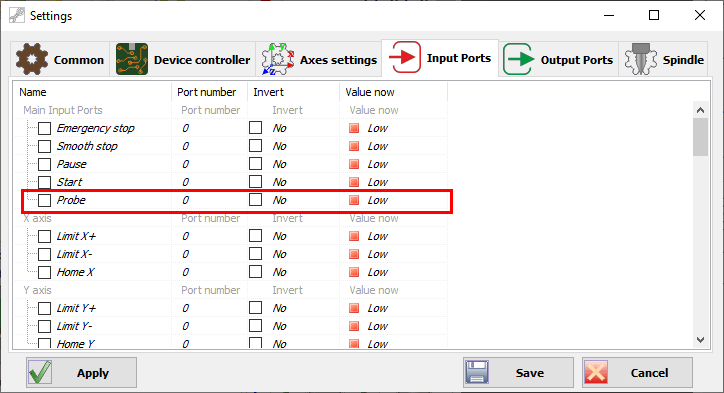Screen dimensions: 724x393
Task: Click the Settings window title icon
Action: [x=17, y=15]
